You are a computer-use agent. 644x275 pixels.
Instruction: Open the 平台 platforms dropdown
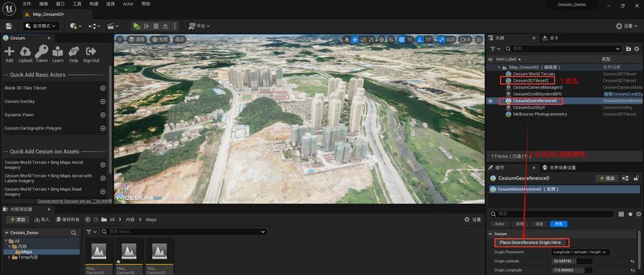tap(200, 26)
